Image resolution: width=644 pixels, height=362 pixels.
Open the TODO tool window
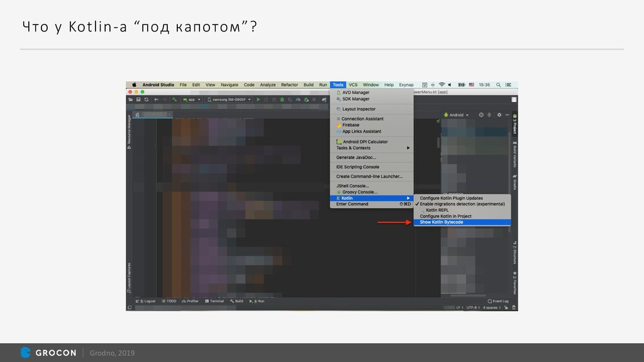pyautogui.click(x=169, y=301)
